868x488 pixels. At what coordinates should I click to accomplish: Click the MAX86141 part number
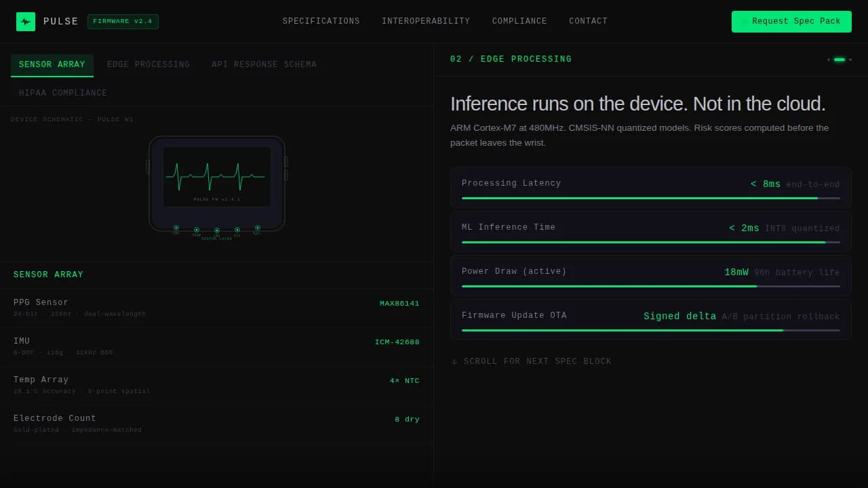(399, 304)
